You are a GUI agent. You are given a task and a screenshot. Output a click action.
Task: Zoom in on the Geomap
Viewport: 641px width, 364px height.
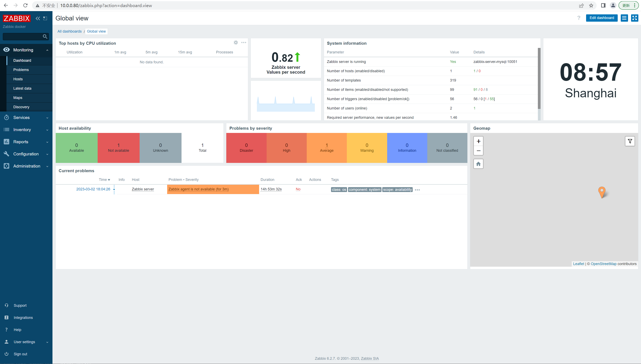pyautogui.click(x=478, y=141)
